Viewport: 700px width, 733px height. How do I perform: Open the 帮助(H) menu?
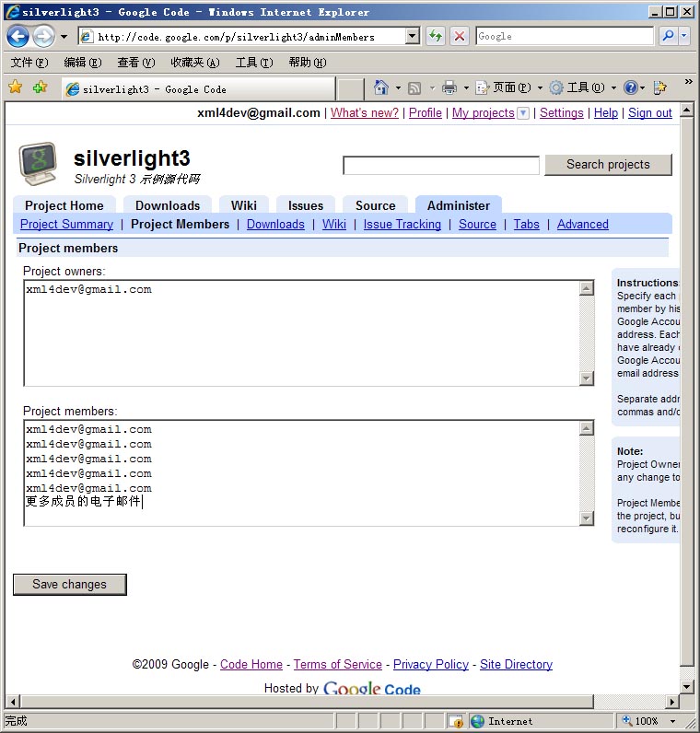[308, 63]
